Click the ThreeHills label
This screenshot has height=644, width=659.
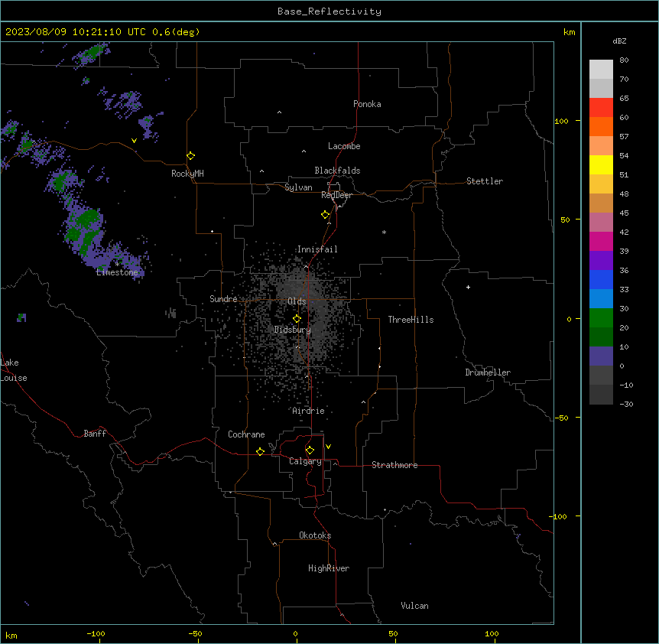pos(411,320)
